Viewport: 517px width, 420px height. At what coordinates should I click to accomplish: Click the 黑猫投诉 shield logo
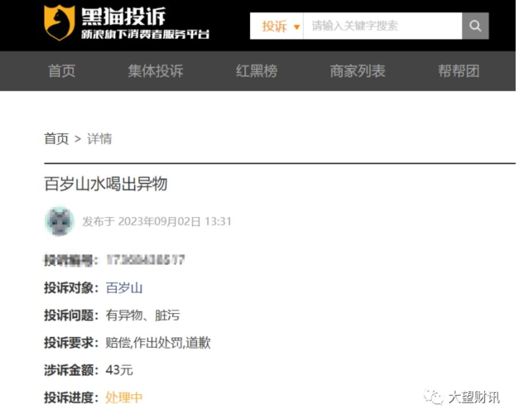[60, 23]
